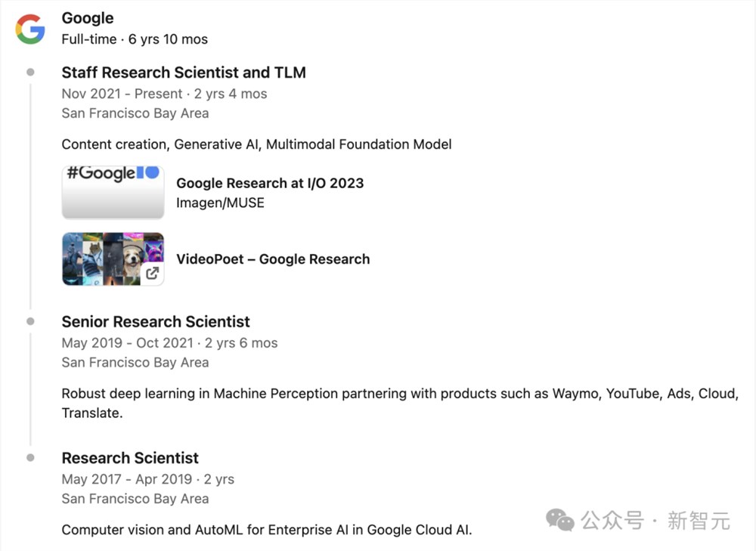Click the Content creation skills description line
Image resolution: width=756 pixels, height=551 pixels.
[256, 144]
